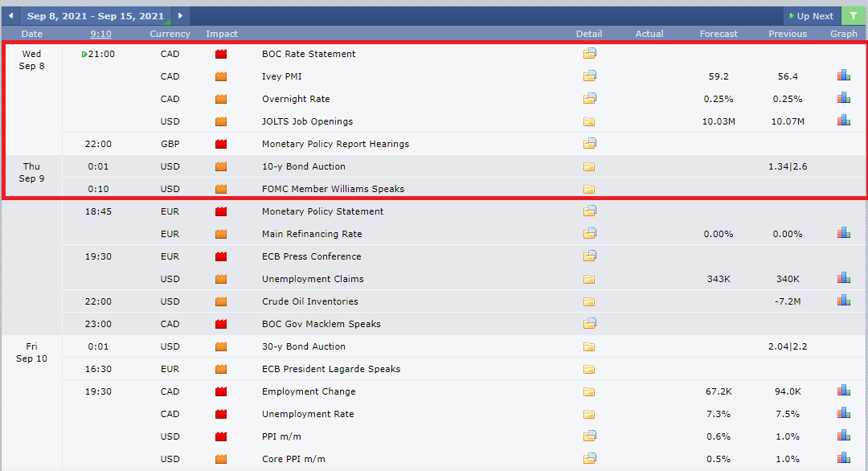The image size is (868, 471).
Task: Go to next week with right arrow
Action: [181, 16]
